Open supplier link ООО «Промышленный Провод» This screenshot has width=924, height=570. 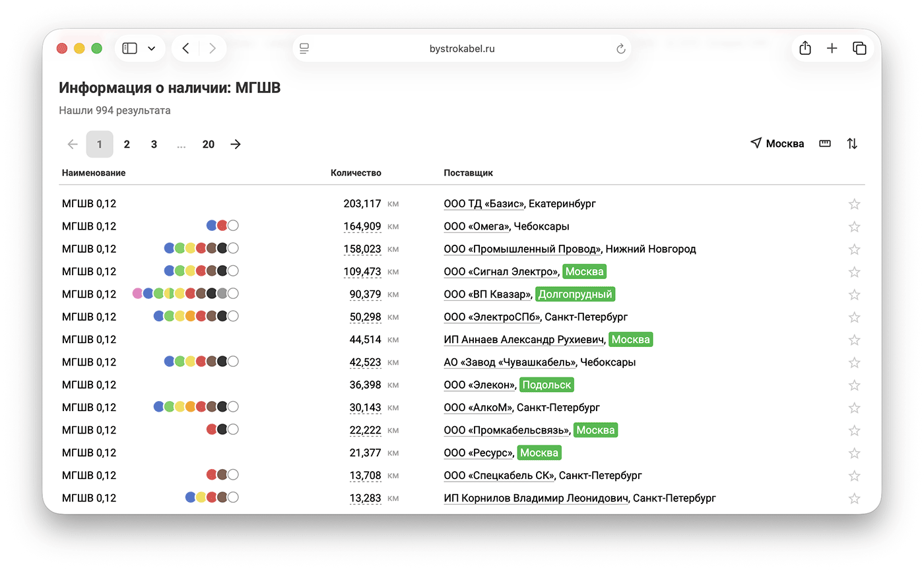coord(523,249)
